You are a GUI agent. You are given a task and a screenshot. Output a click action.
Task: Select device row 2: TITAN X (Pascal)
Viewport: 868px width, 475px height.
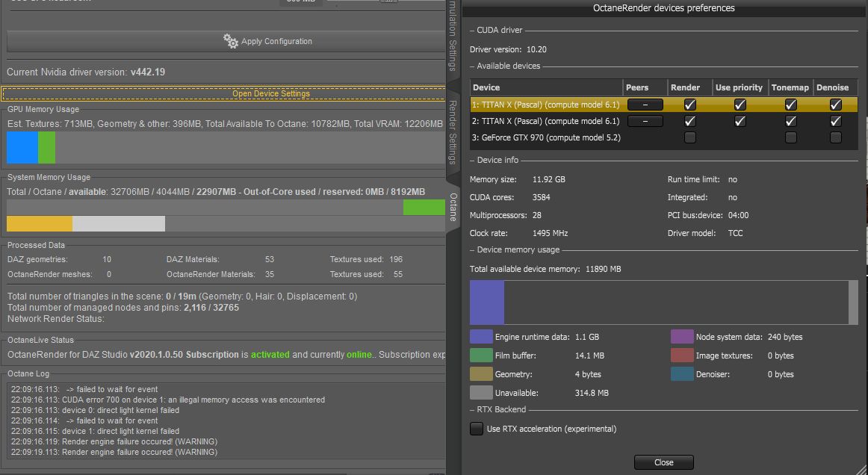[x=664, y=121]
